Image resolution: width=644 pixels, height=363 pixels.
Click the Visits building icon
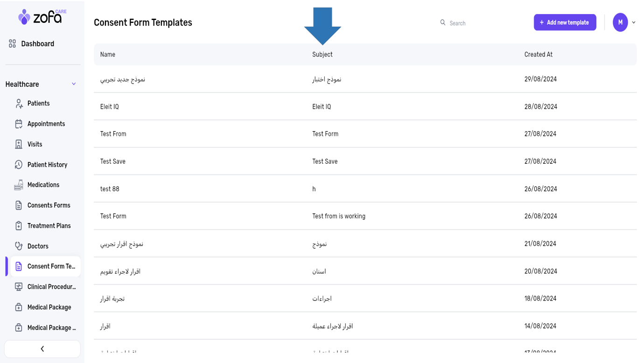(19, 144)
